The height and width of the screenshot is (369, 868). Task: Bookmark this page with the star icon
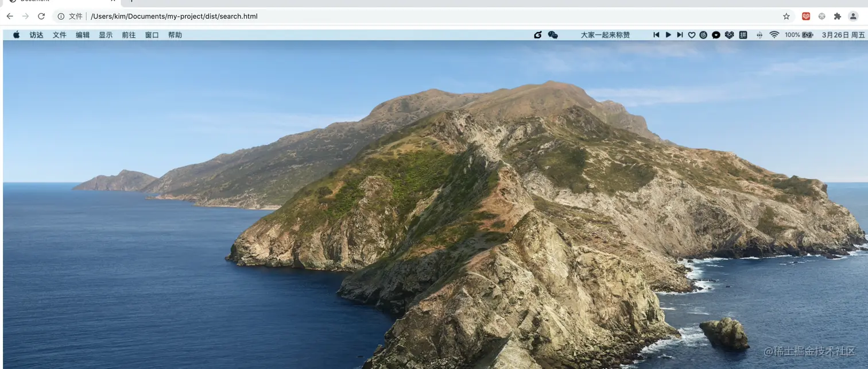(786, 16)
